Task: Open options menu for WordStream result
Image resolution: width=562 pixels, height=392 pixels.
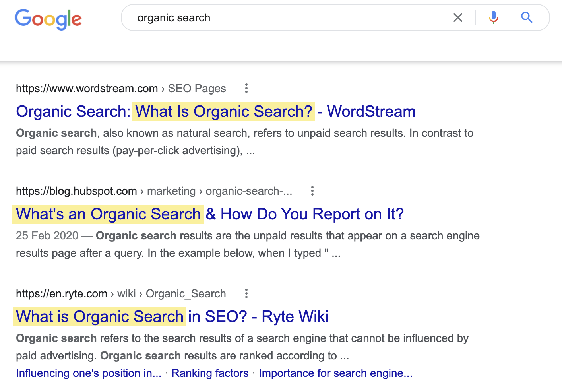Action: (x=246, y=88)
